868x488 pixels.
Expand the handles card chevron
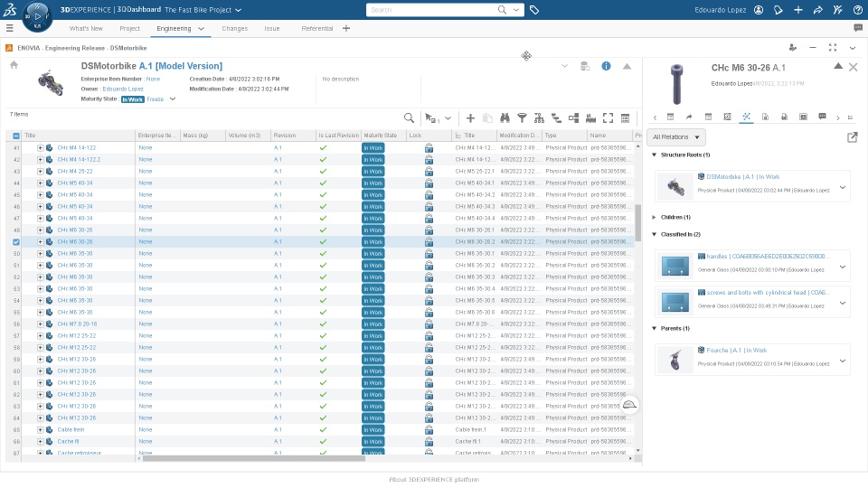[843, 267]
